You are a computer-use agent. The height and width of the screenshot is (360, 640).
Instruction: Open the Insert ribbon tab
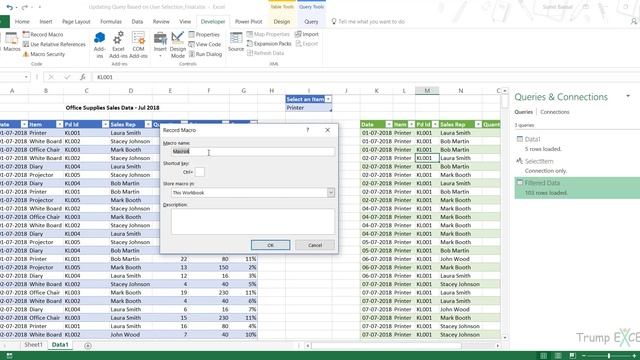(46, 22)
